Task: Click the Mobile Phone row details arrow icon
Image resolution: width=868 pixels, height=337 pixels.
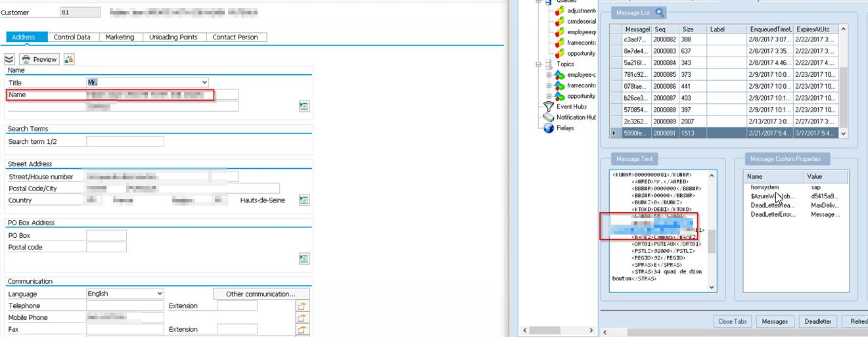Action: (x=303, y=318)
